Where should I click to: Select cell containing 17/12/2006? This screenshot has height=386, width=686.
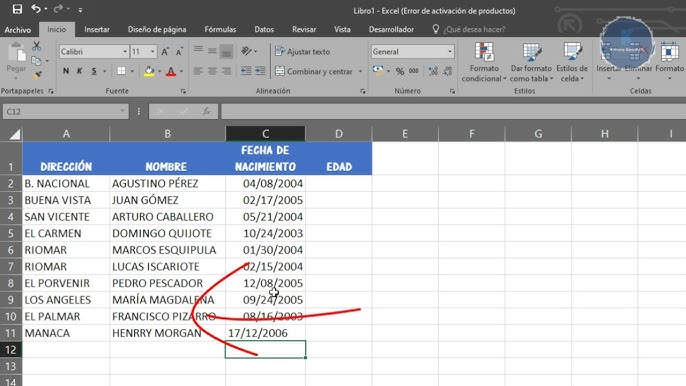coord(265,333)
